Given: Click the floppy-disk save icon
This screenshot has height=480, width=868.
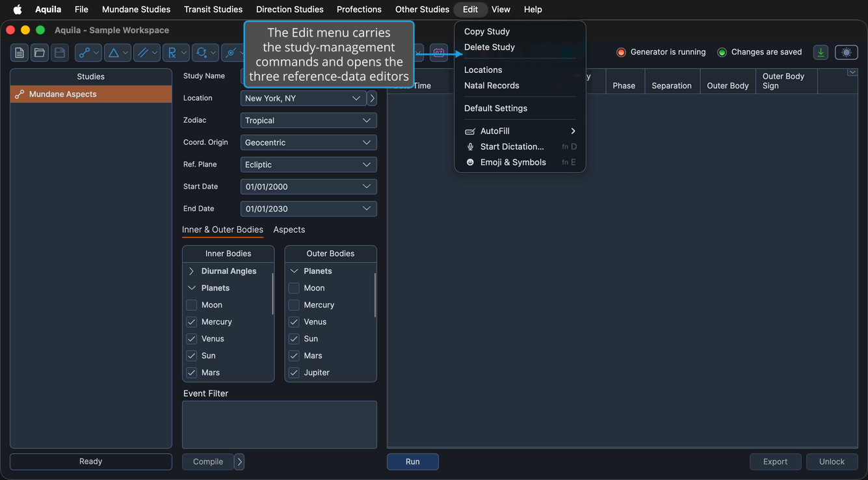Looking at the screenshot, I should pos(60,53).
